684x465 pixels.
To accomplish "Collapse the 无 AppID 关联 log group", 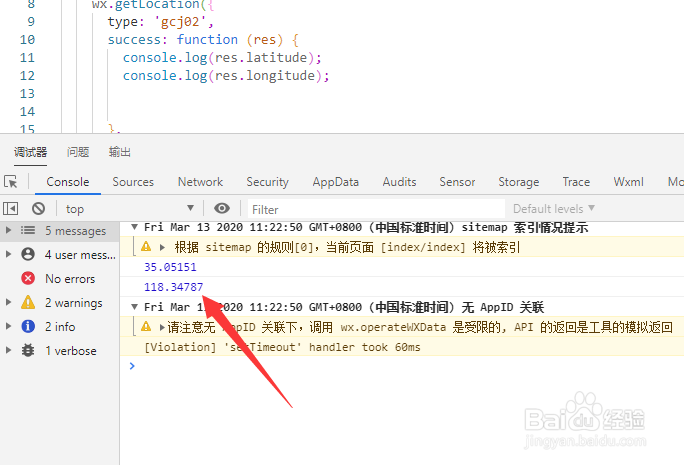I will [x=135, y=307].
